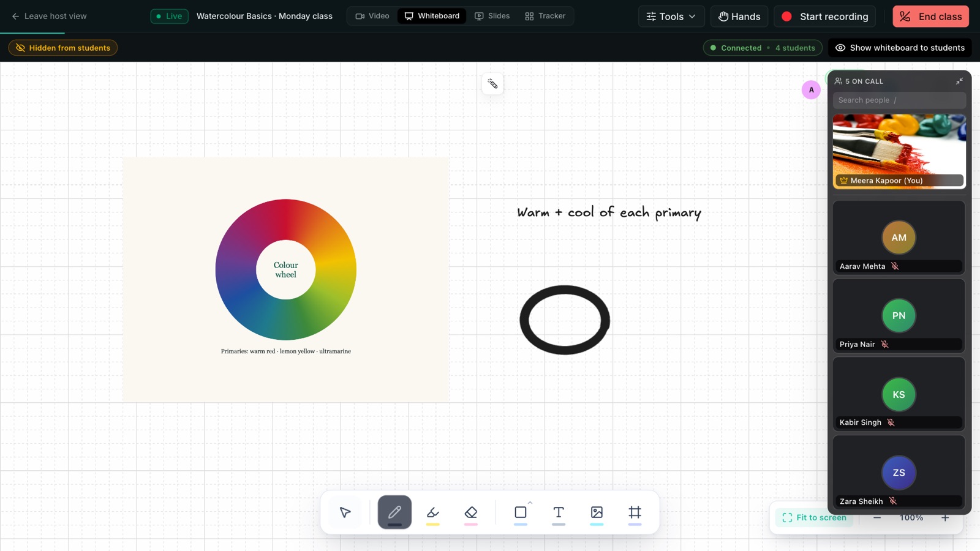The height and width of the screenshot is (551, 980).
Task: Click Leave host view link
Action: (x=49, y=16)
